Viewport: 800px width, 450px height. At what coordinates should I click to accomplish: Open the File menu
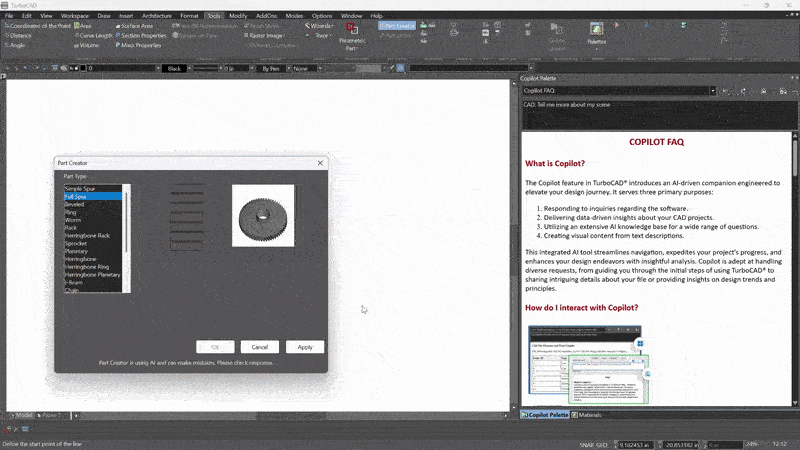[x=9, y=16]
